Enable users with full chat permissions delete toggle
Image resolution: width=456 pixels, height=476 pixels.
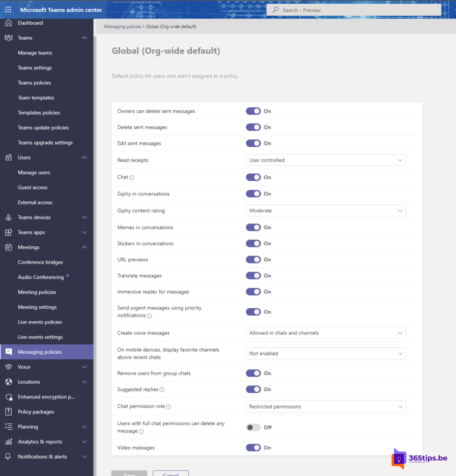[x=253, y=428]
